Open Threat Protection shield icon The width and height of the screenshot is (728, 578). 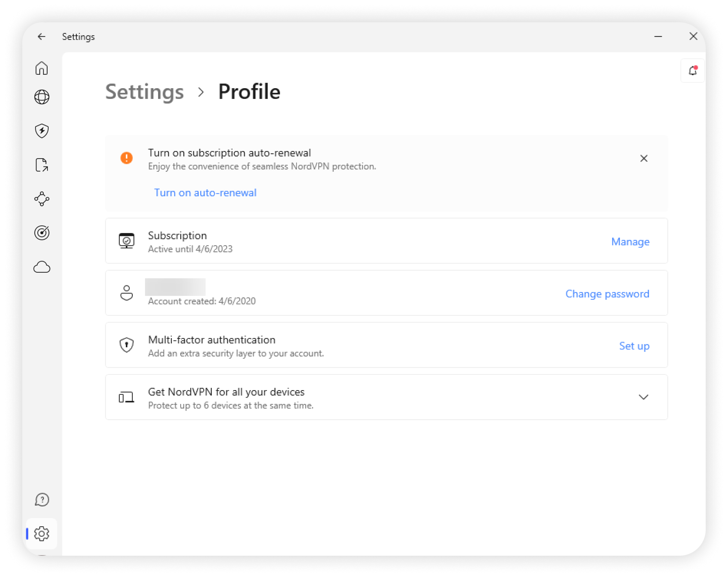coord(42,131)
